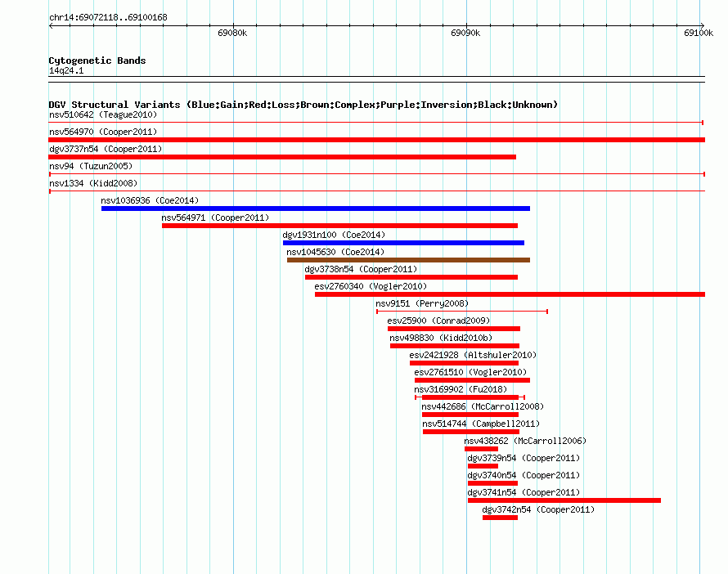Click the 69100k ruler tick label
The height and width of the screenshot is (574, 728).
point(699,33)
